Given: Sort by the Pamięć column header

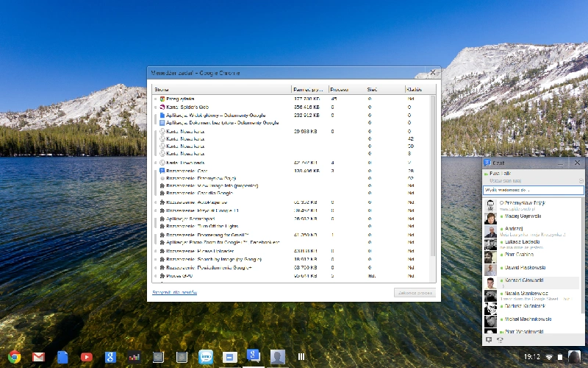Looking at the screenshot, I should (x=308, y=89).
